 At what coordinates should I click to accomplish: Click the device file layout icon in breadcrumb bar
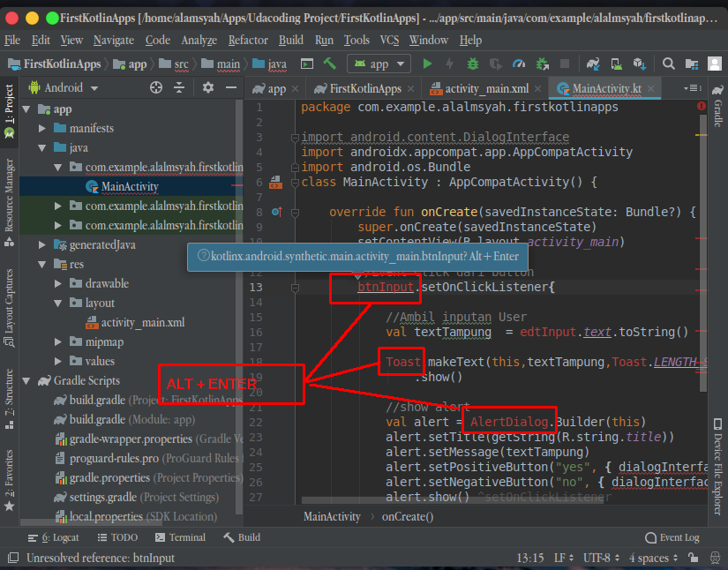307,64
